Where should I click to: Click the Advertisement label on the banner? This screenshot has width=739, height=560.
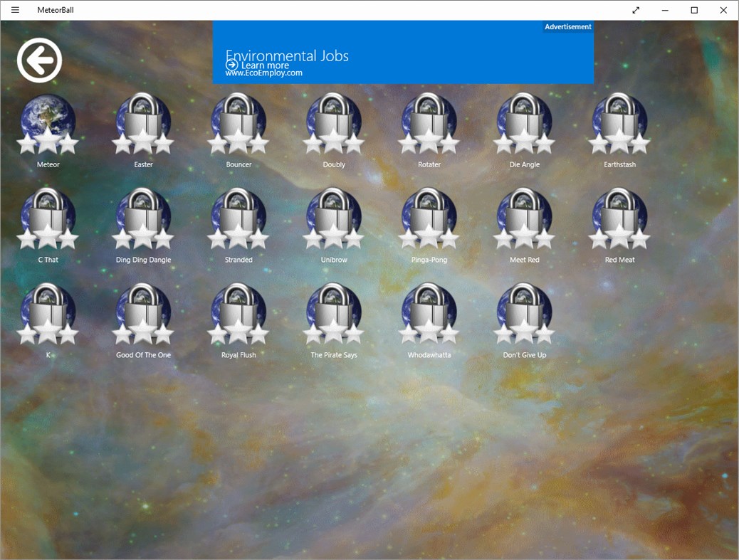pos(568,27)
